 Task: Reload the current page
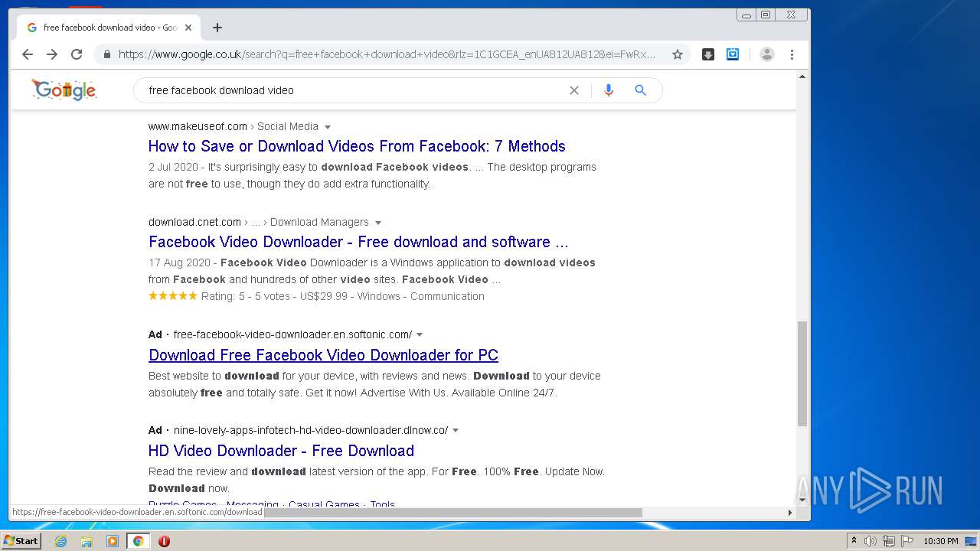[x=77, y=54]
